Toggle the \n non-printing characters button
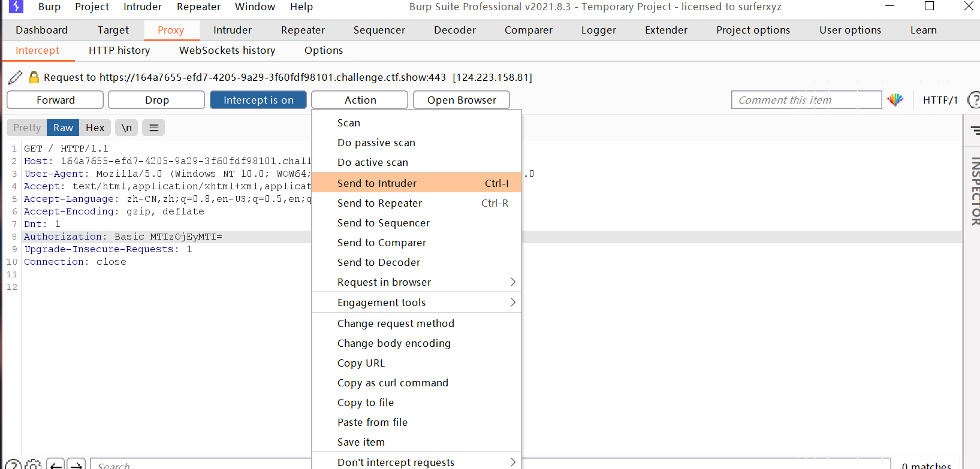The width and height of the screenshot is (980, 469). click(x=126, y=128)
